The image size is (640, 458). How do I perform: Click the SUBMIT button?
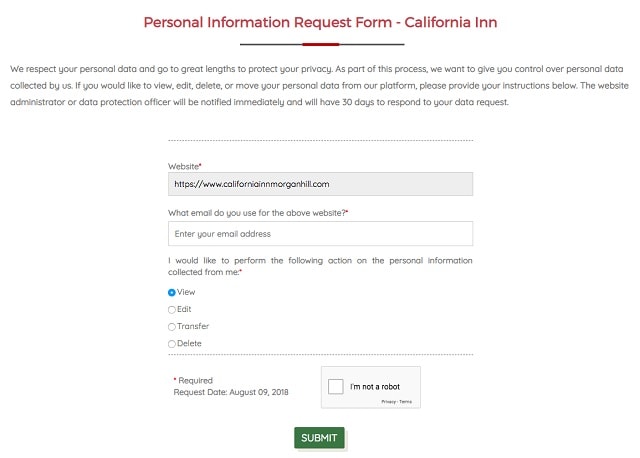click(319, 438)
